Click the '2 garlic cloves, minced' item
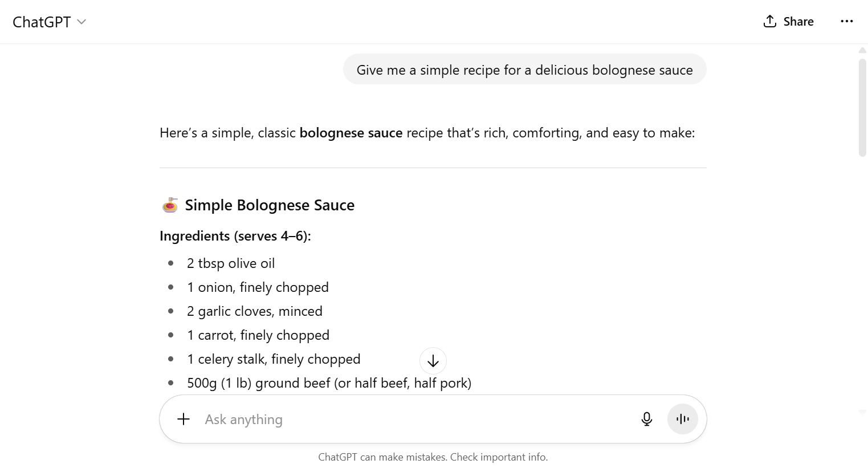This screenshot has height=468, width=868. 255,311
